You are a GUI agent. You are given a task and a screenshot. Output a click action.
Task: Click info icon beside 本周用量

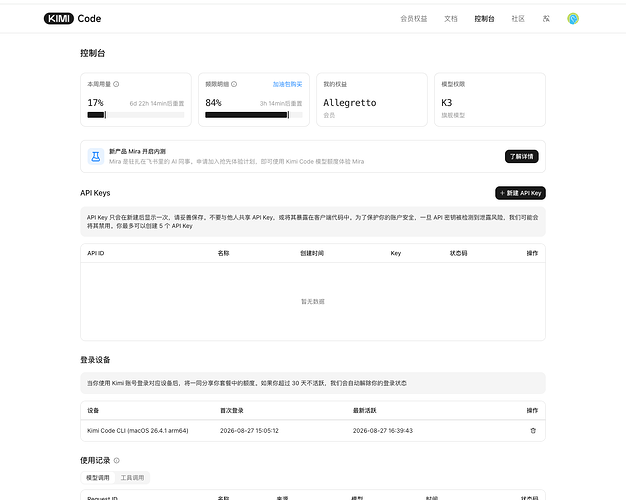coord(116,84)
